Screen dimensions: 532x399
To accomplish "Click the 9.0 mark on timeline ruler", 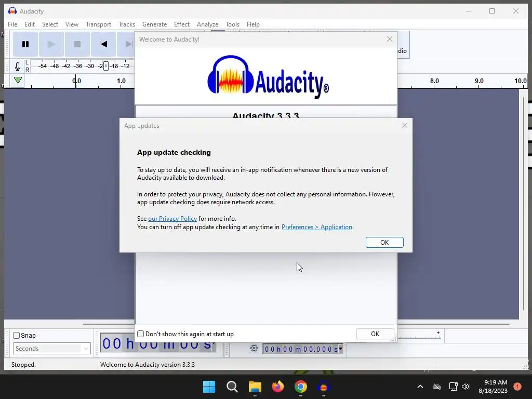I will coord(479,81).
